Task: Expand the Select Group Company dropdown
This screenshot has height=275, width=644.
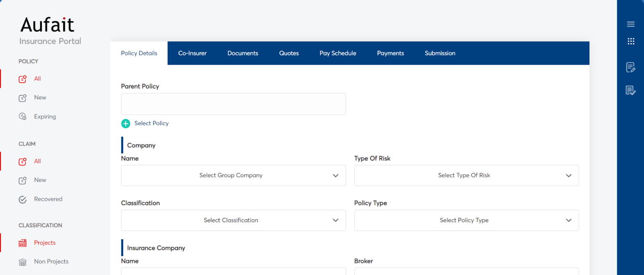Action: (233, 175)
